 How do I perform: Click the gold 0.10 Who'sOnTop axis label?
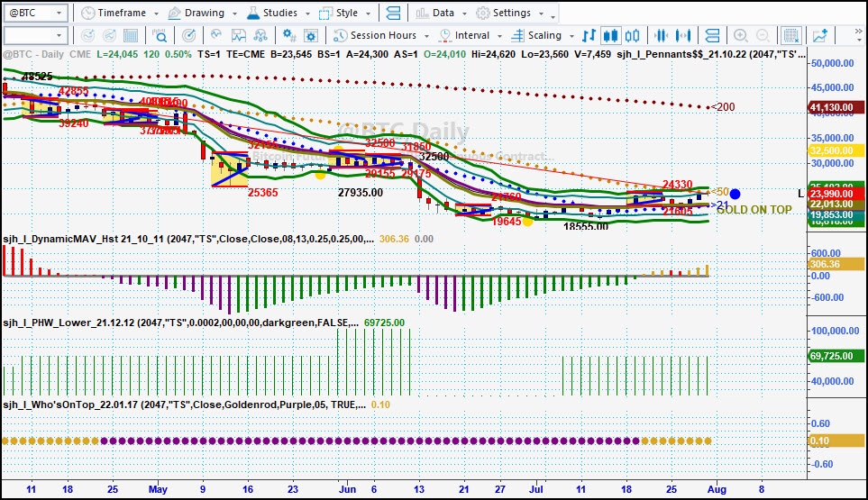tap(836, 441)
